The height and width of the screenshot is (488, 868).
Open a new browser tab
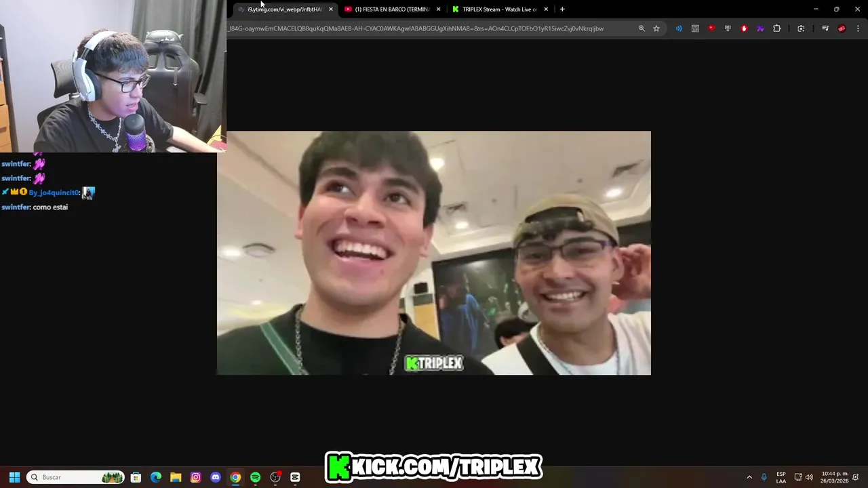pyautogui.click(x=562, y=9)
